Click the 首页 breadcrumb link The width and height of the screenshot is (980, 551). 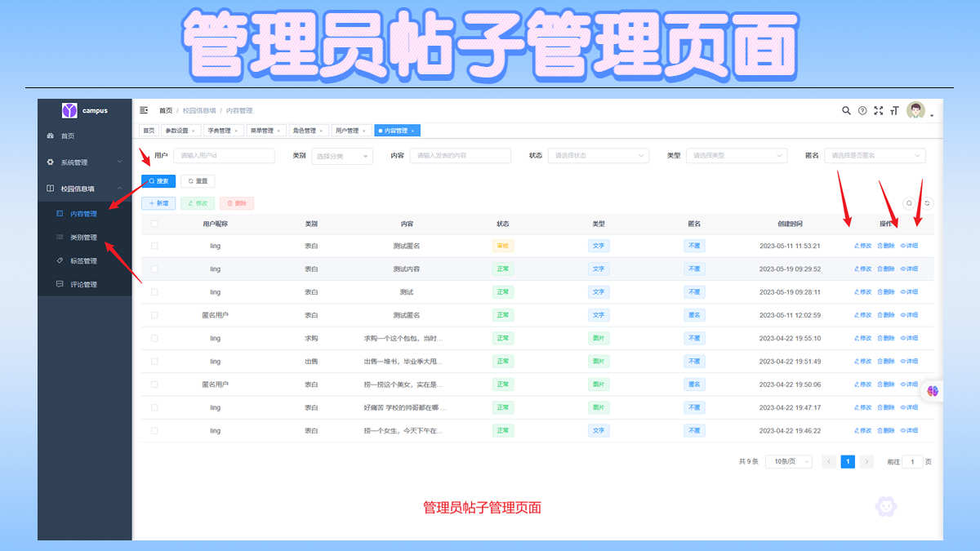[166, 110]
